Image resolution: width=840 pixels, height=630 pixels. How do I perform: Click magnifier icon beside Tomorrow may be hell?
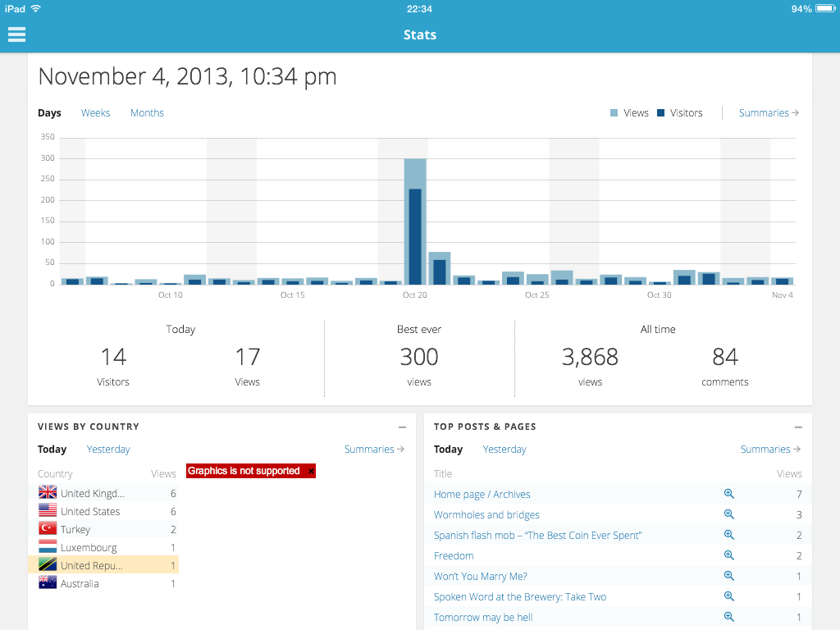(x=728, y=617)
